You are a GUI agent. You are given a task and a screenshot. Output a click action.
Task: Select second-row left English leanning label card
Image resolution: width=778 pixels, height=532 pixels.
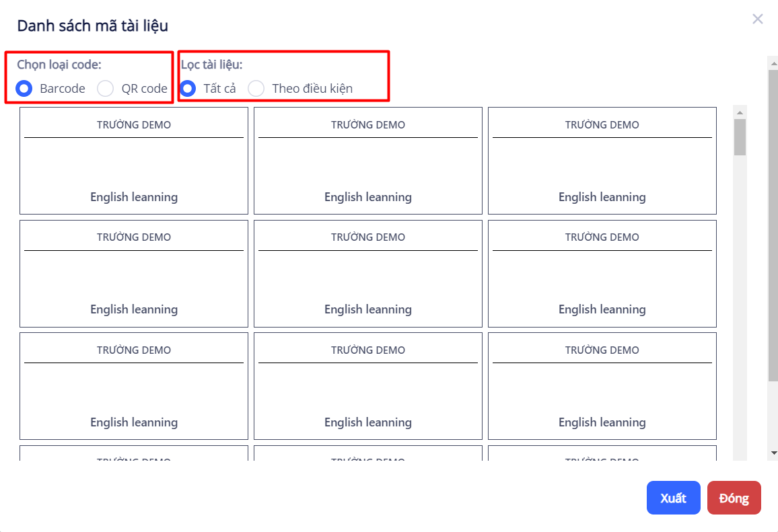coord(134,274)
